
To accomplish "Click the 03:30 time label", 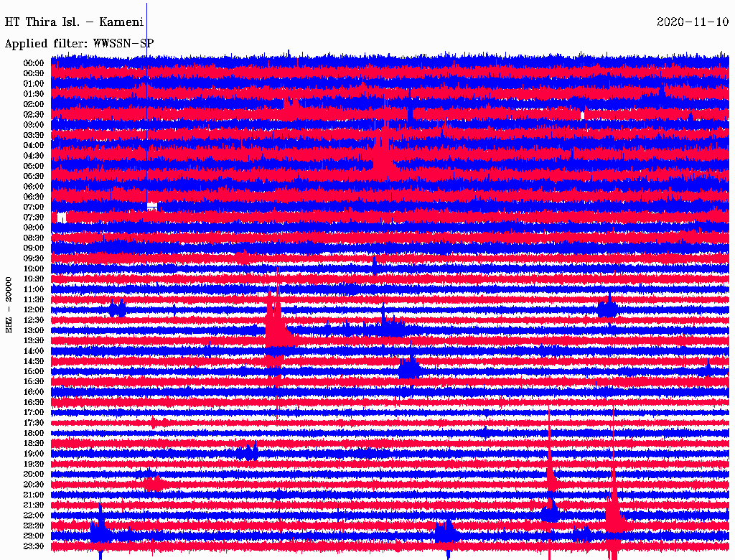I will [33, 135].
